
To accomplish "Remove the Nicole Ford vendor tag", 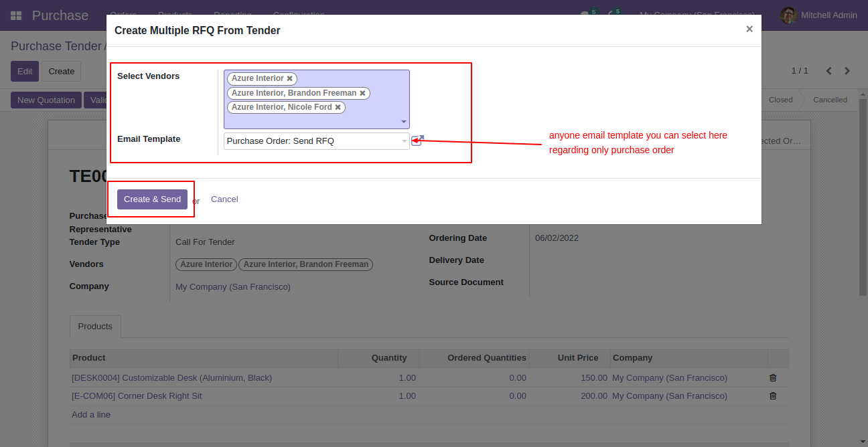I will pos(338,107).
